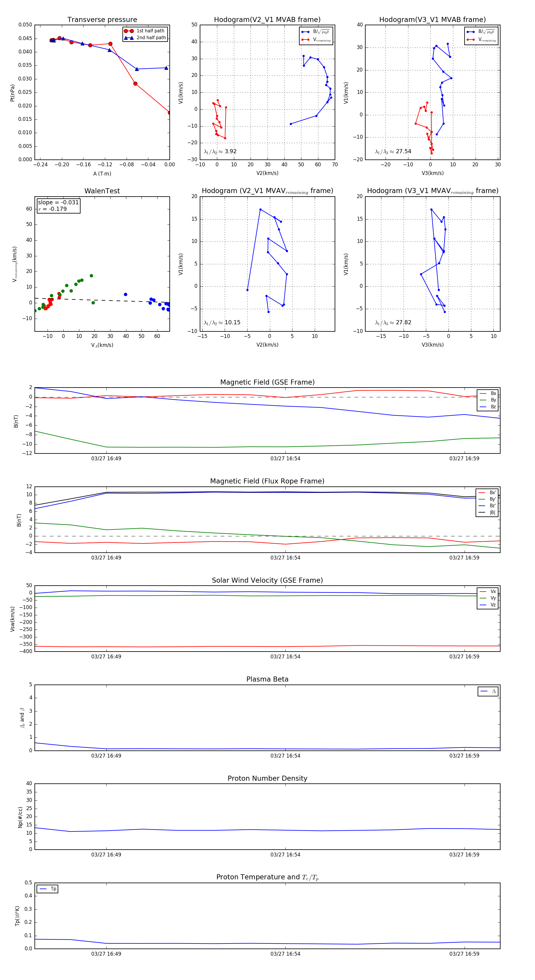Click '03/27 16:59' tick under Proton Temperature plot
The image size is (535, 980).
(x=464, y=954)
